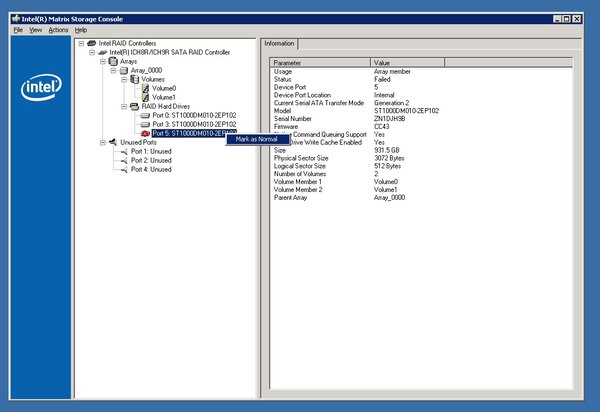The image size is (600, 412).
Task: Click the Volume Member 2 parameter
Action: coord(298,190)
